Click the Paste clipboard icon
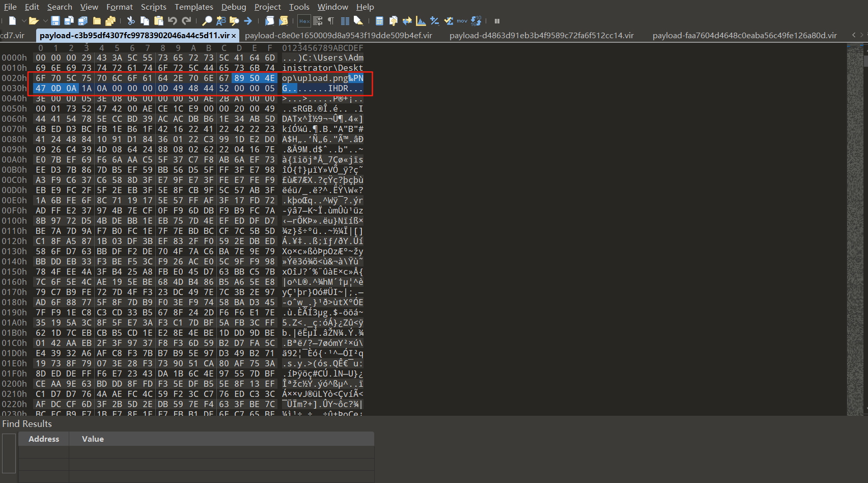The width and height of the screenshot is (868, 483). pos(158,21)
